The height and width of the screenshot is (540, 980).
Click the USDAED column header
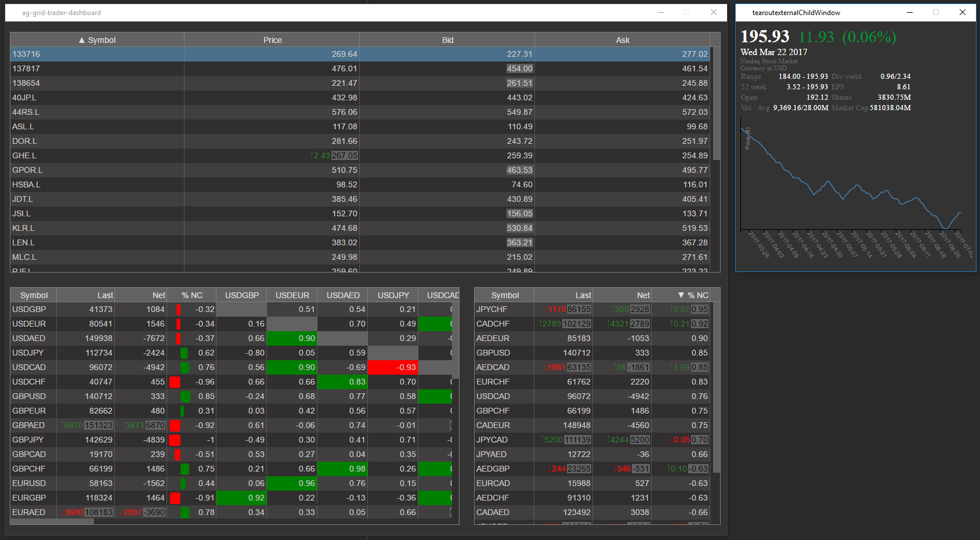[x=343, y=295]
